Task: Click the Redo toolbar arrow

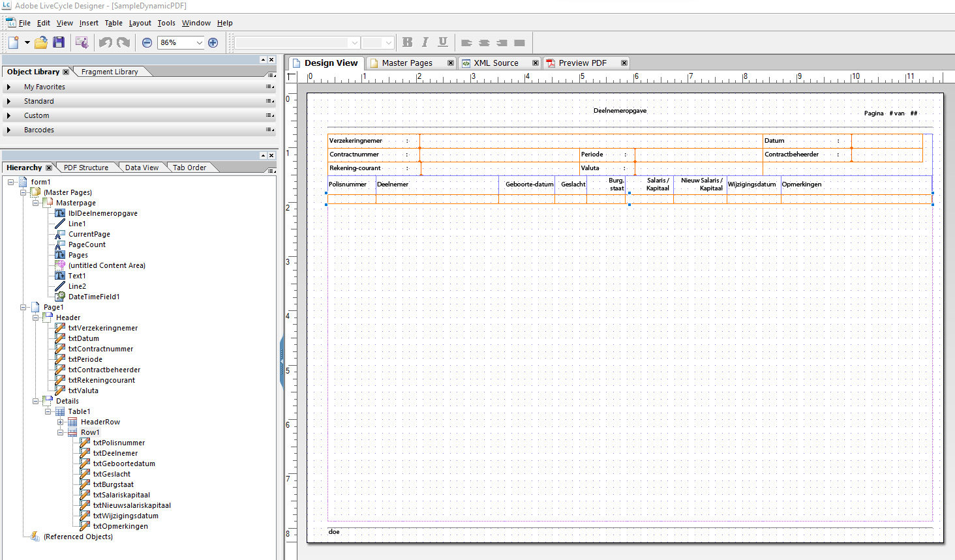Action: tap(123, 42)
